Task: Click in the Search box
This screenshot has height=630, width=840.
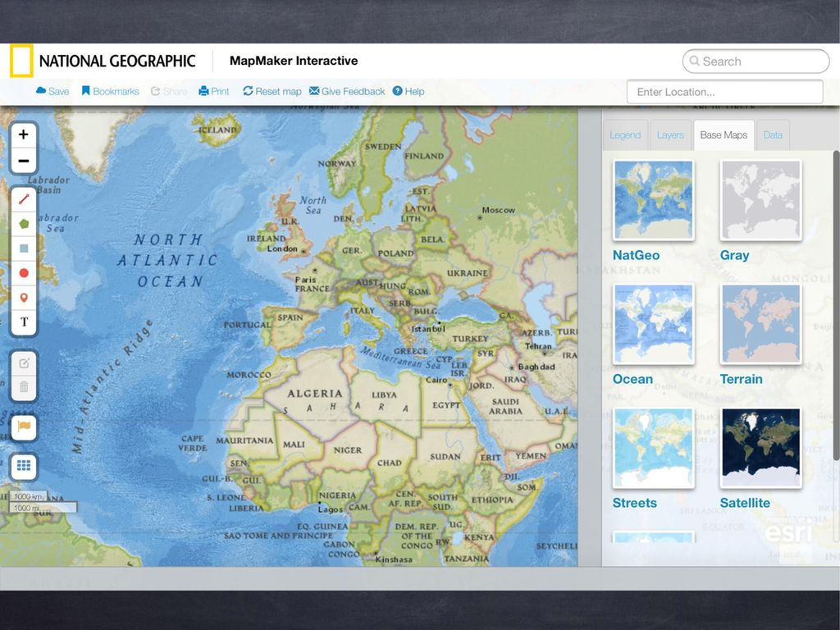Action: click(x=756, y=61)
